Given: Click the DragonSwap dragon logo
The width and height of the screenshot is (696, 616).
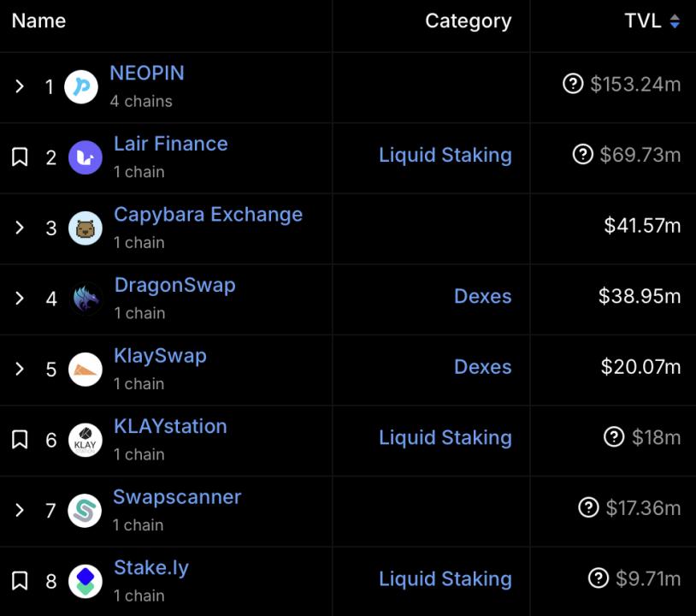Looking at the screenshot, I should pos(86,299).
